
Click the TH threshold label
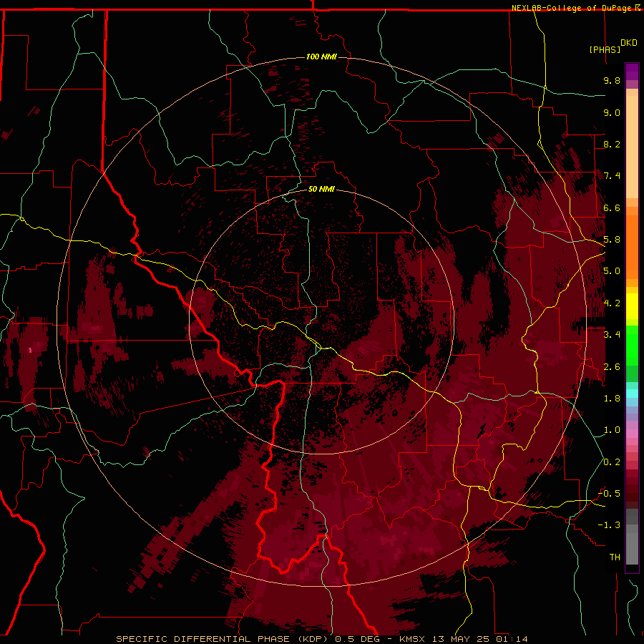[x=615, y=557]
